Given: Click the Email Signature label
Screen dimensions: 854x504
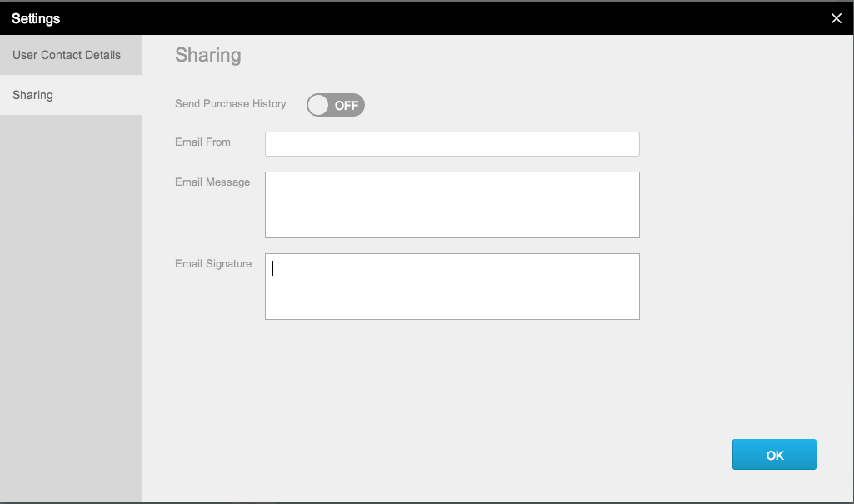Looking at the screenshot, I should point(213,264).
